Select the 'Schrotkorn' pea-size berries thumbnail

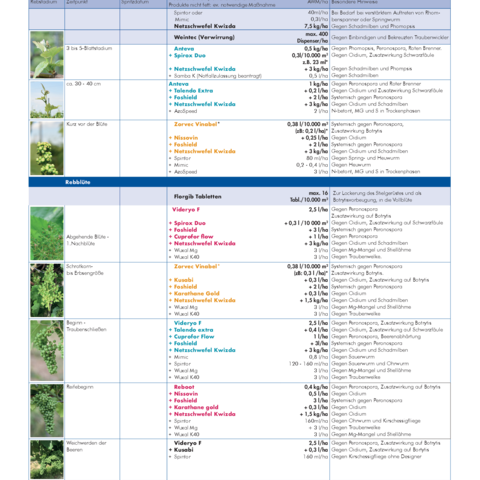tap(47, 290)
